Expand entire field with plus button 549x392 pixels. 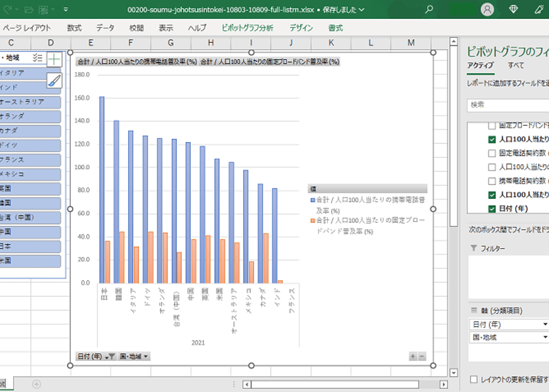(413, 356)
